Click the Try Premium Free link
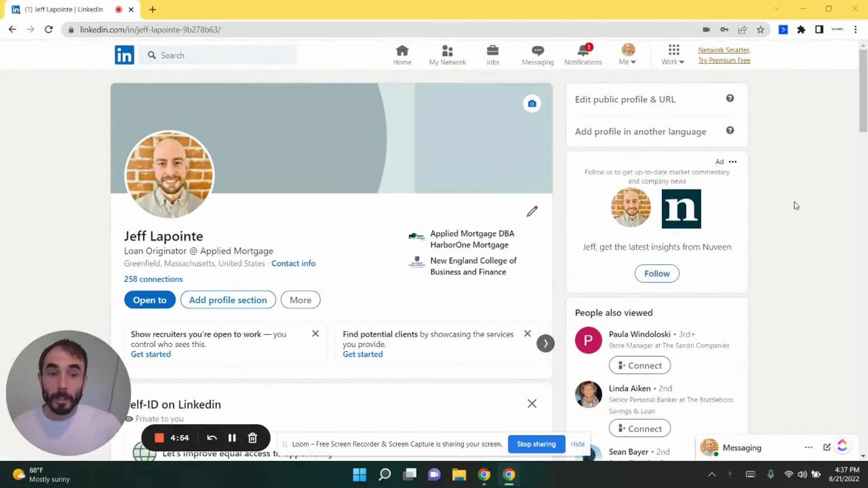The image size is (868, 488). pyautogui.click(x=724, y=61)
